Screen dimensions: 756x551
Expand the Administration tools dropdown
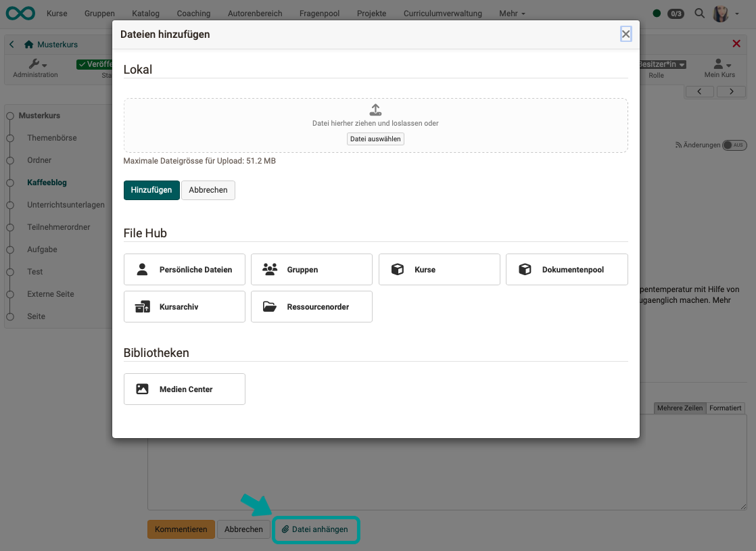pyautogui.click(x=36, y=65)
